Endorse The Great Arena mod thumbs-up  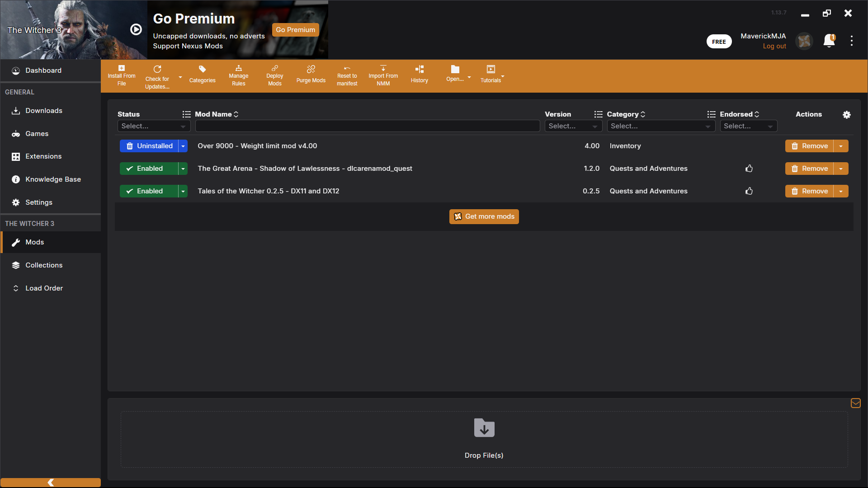(749, 169)
